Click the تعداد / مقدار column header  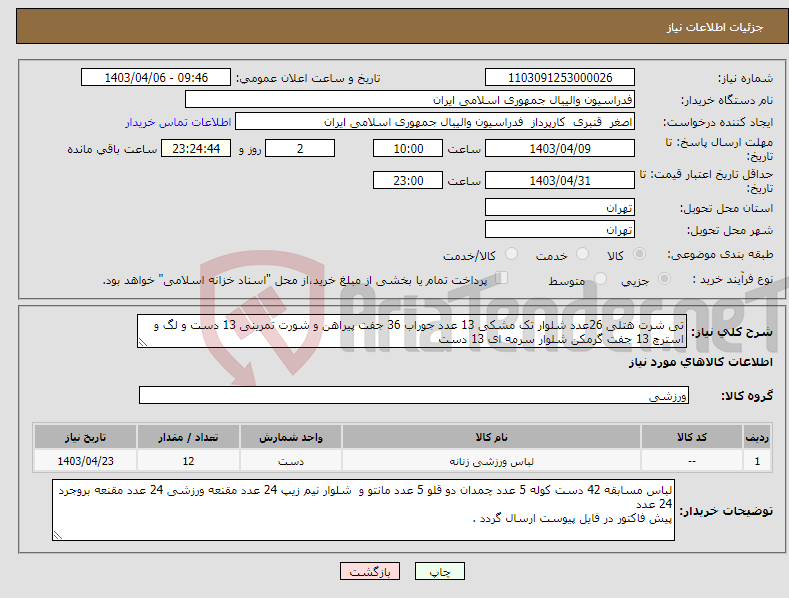pos(188,437)
